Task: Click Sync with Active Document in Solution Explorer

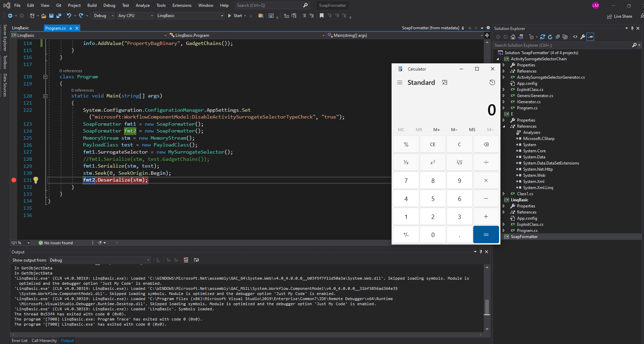Action: tap(543, 37)
